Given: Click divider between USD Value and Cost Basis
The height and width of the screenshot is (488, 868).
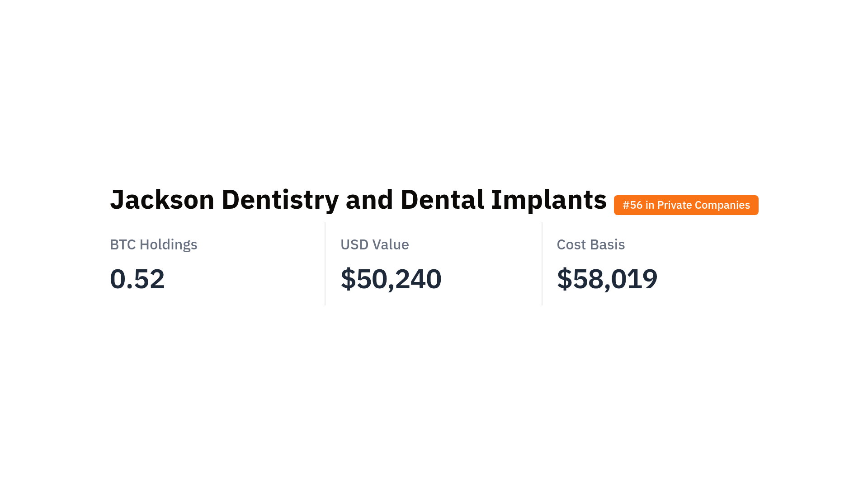Looking at the screenshot, I should pos(542,264).
